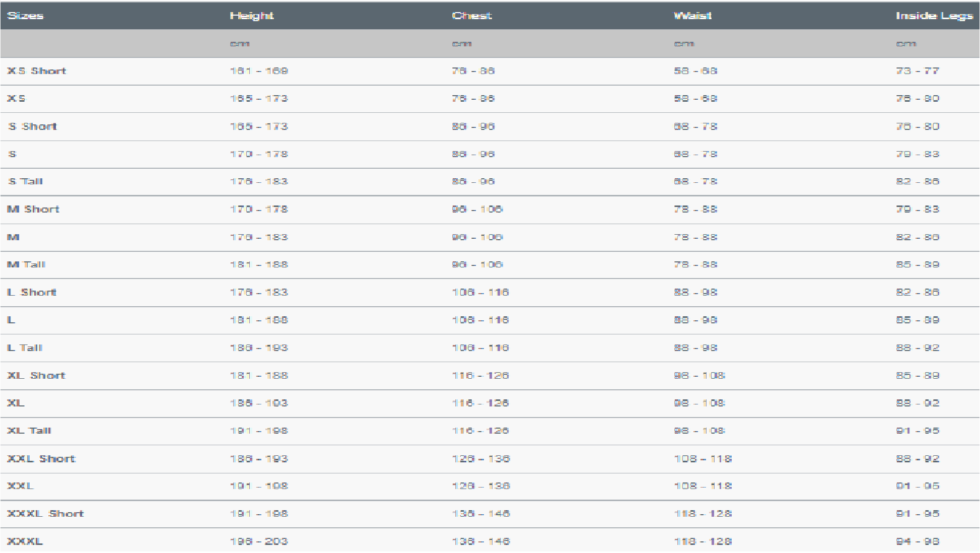Select the S Tall size label
The height and width of the screenshot is (553, 980).
pos(26,181)
